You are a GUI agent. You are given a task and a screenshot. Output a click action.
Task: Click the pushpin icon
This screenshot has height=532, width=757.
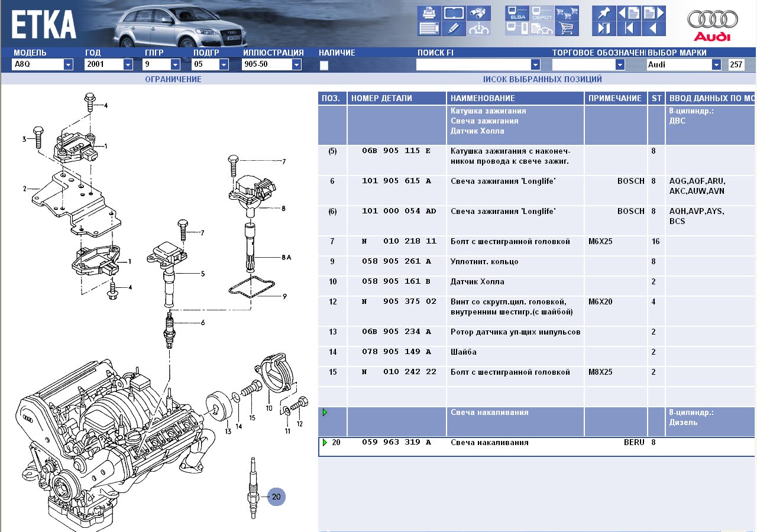click(603, 13)
